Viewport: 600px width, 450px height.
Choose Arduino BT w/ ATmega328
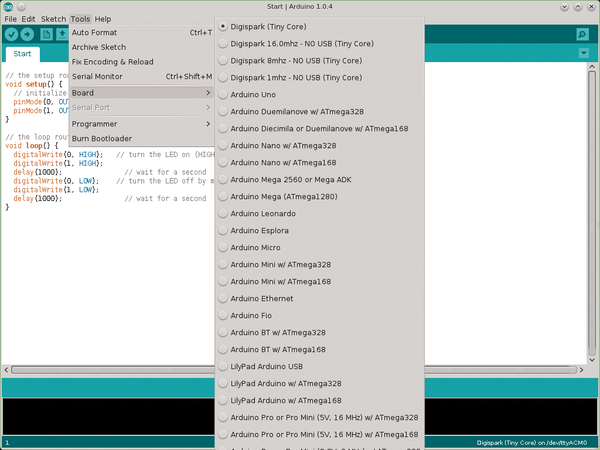coord(320,333)
